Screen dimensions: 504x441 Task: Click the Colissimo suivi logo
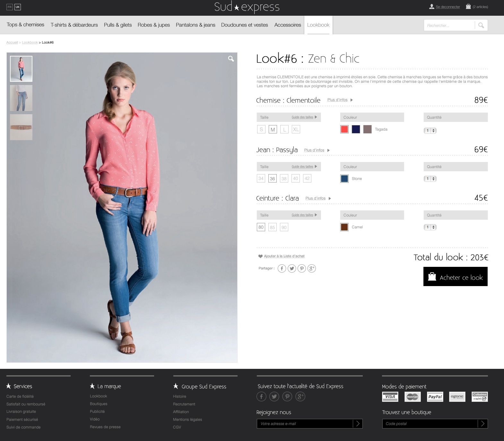coord(480,397)
